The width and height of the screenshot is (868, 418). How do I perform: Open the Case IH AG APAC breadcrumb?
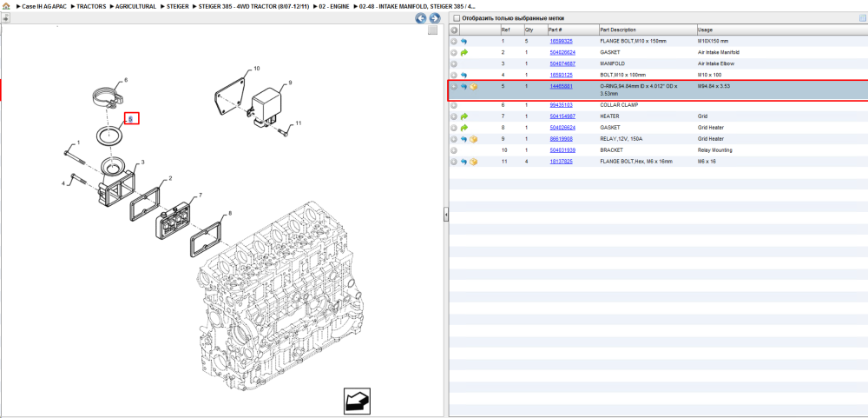(x=45, y=6)
